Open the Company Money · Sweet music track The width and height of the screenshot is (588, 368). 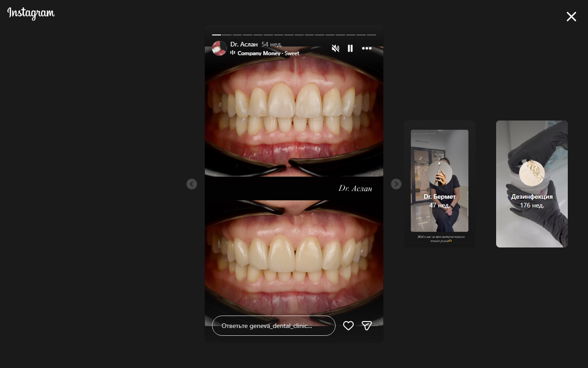[x=268, y=53]
